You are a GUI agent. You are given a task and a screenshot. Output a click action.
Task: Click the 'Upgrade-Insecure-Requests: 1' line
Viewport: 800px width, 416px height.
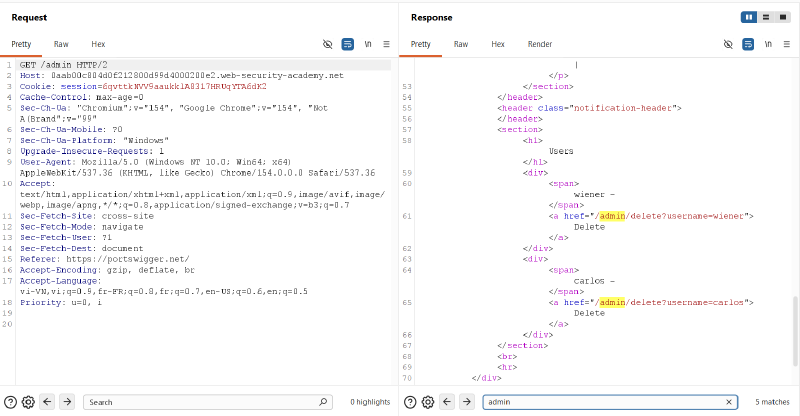click(x=92, y=151)
